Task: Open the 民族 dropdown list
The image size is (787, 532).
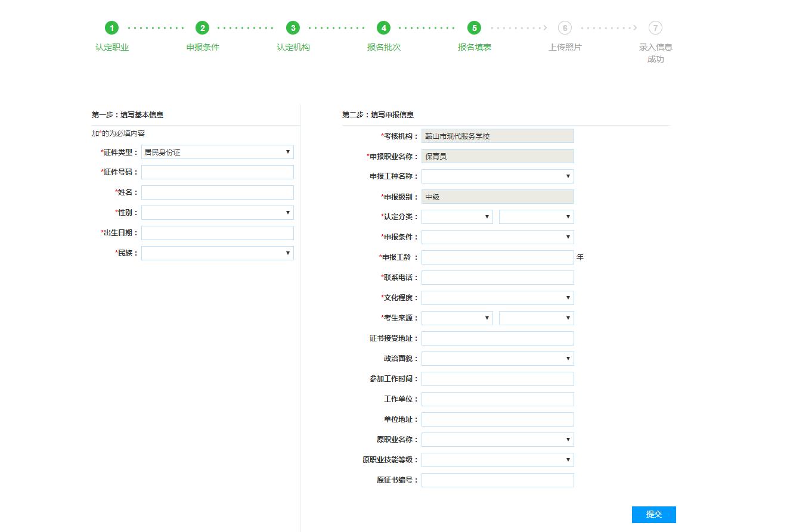Action: [x=217, y=253]
